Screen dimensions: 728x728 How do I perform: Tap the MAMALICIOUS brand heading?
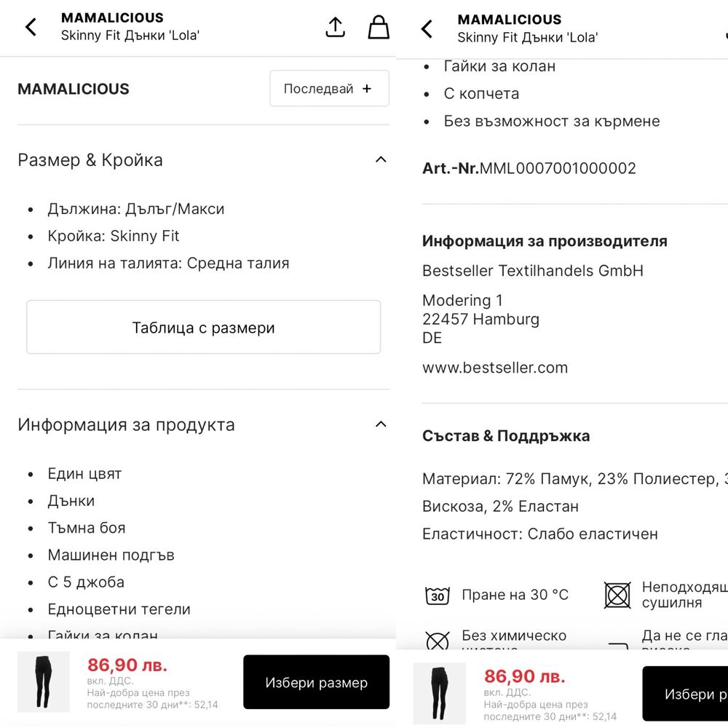(74, 89)
